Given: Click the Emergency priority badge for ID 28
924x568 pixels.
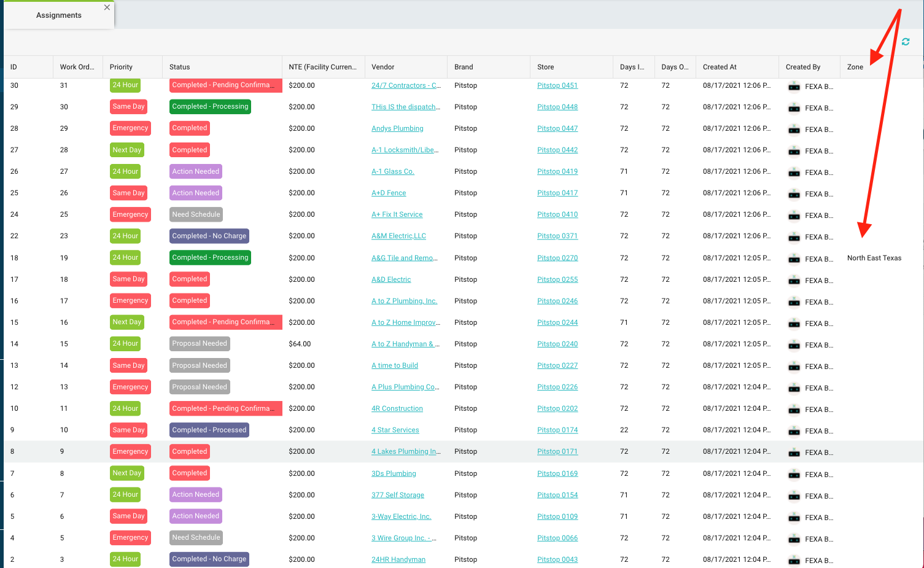Looking at the screenshot, I should pyautogui.click(x=130, y=128).
